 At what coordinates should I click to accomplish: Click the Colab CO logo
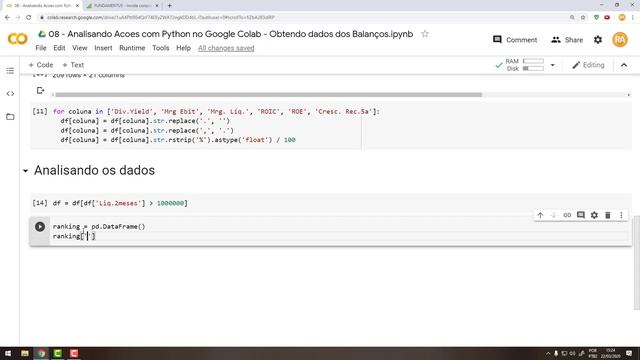coord(18,39)
